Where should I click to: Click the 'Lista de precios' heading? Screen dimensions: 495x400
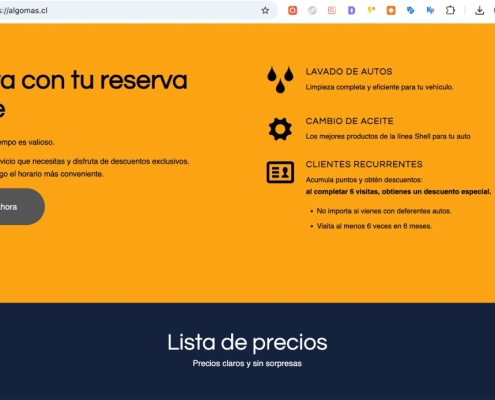click(247, 342)
